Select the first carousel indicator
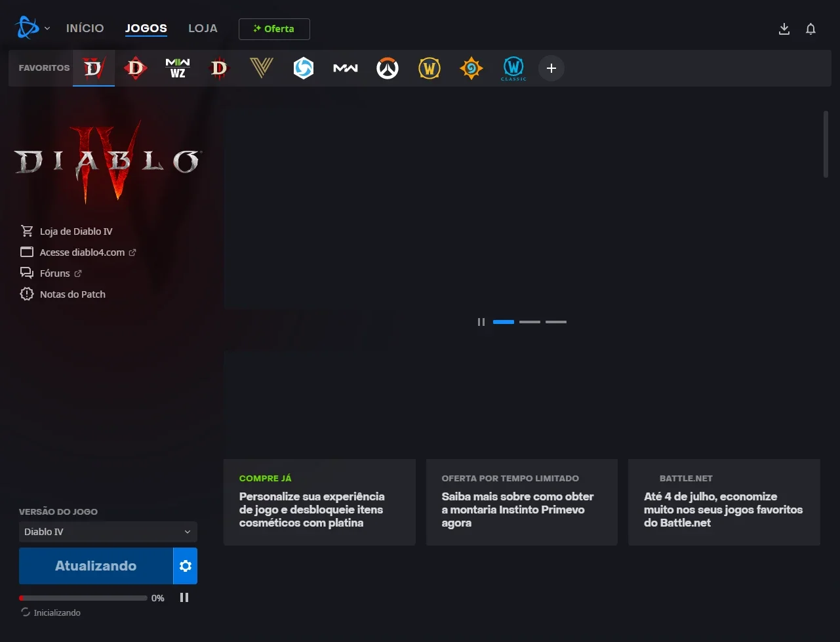840x642 pixels. 504,322
